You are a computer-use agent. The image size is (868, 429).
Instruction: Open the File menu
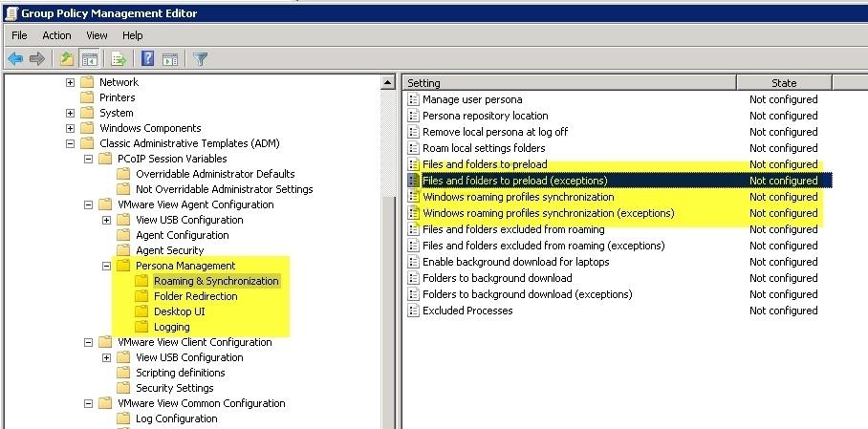(x=19, y=35)
